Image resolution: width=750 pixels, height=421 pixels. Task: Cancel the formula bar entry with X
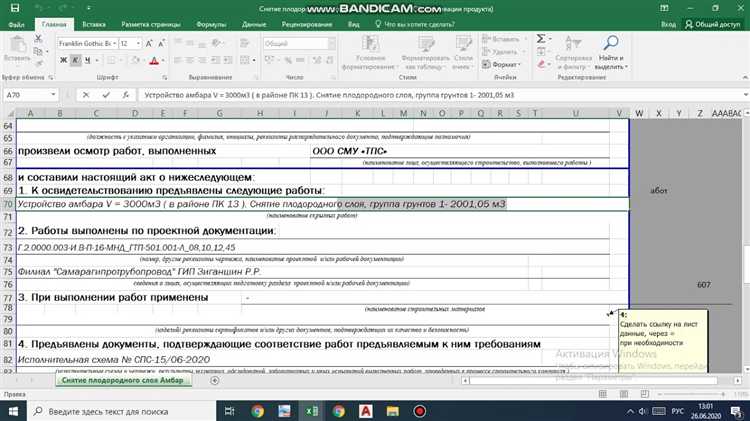pos(86,95)
